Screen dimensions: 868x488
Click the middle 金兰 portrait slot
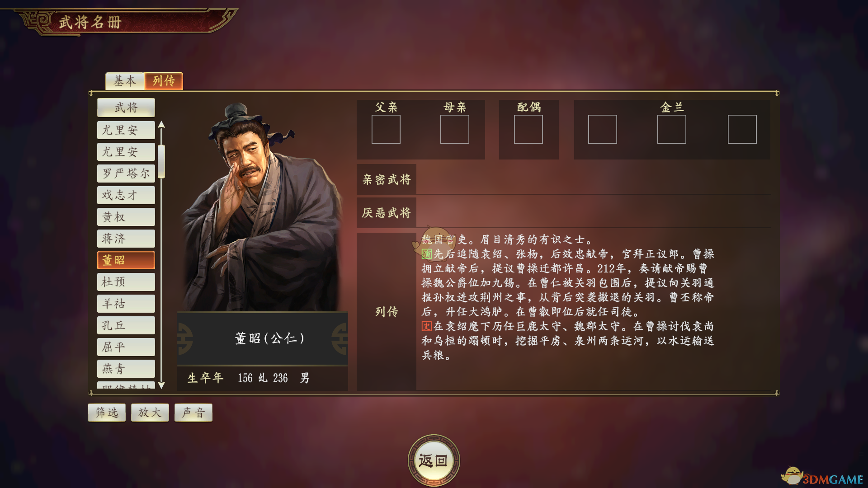pos(672,129)
